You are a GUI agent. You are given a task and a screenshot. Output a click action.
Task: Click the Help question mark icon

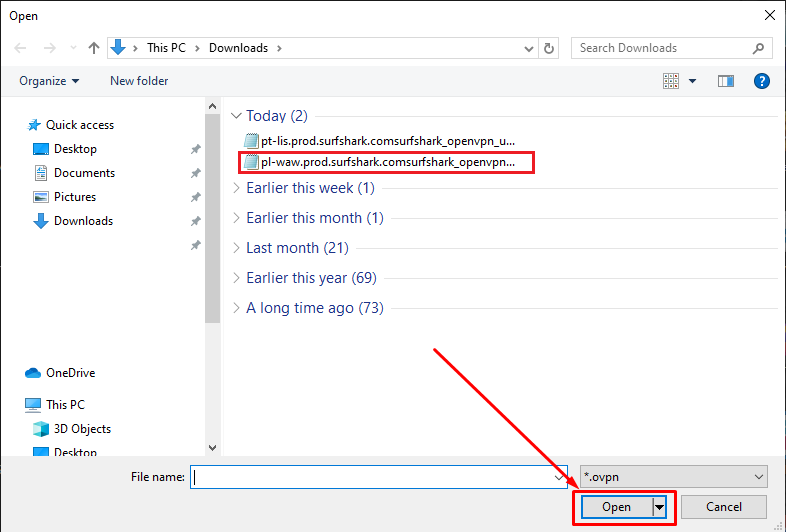tap(761, 81)
